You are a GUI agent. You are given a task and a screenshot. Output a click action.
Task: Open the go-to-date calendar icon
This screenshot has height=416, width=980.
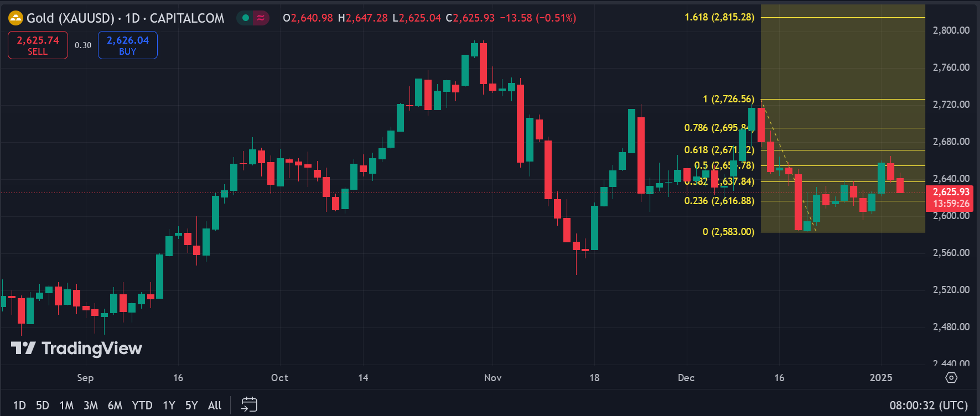[249, 405]
